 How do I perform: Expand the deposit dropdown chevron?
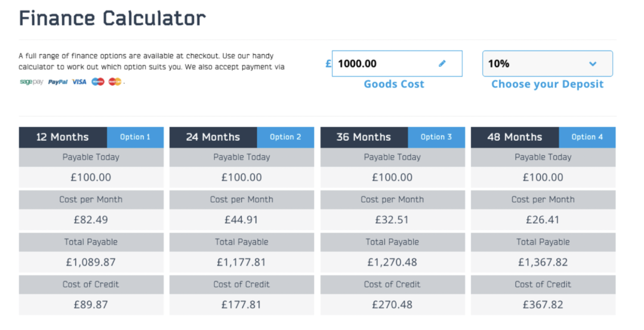593,64
